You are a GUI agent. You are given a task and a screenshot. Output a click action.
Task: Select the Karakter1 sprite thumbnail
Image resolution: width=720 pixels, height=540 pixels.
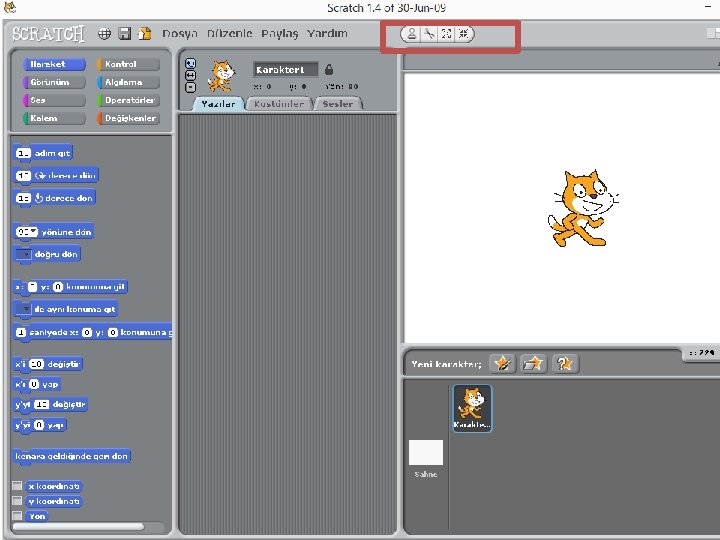point(472,408)
